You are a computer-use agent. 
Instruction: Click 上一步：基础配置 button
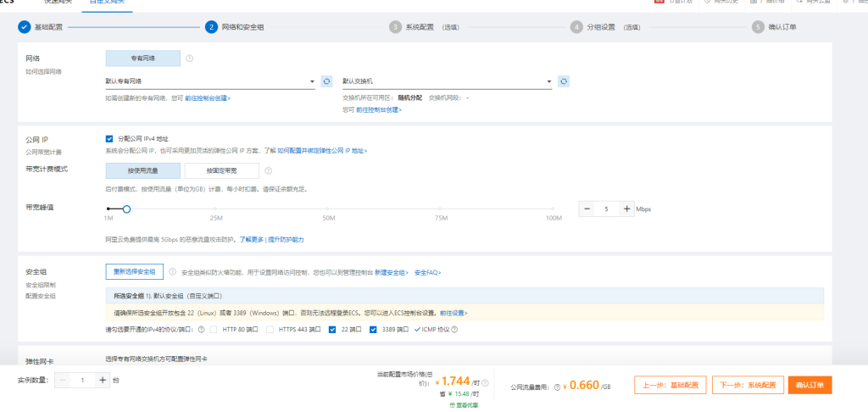coord(670,385)
